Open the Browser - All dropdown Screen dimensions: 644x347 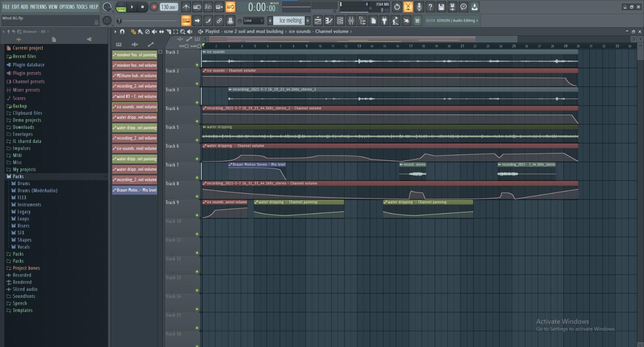pos(36,31)
